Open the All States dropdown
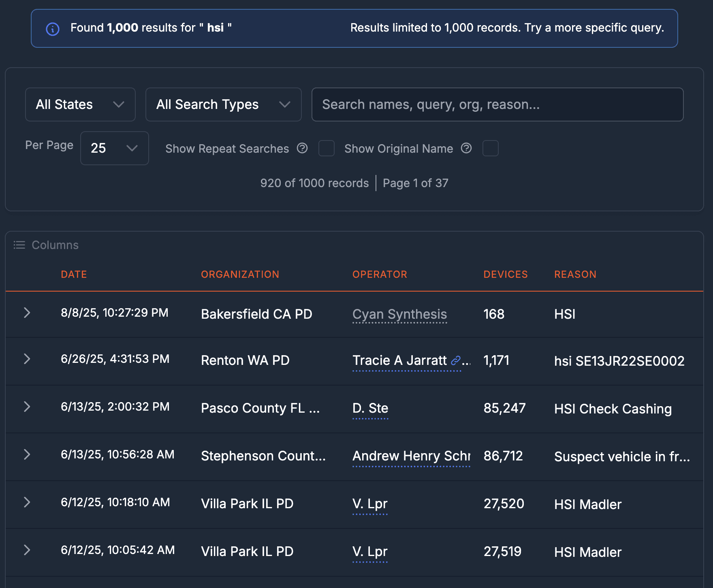The height and width of the screenshot is (588, 713). pyautogui.click(x=80, y=104)
